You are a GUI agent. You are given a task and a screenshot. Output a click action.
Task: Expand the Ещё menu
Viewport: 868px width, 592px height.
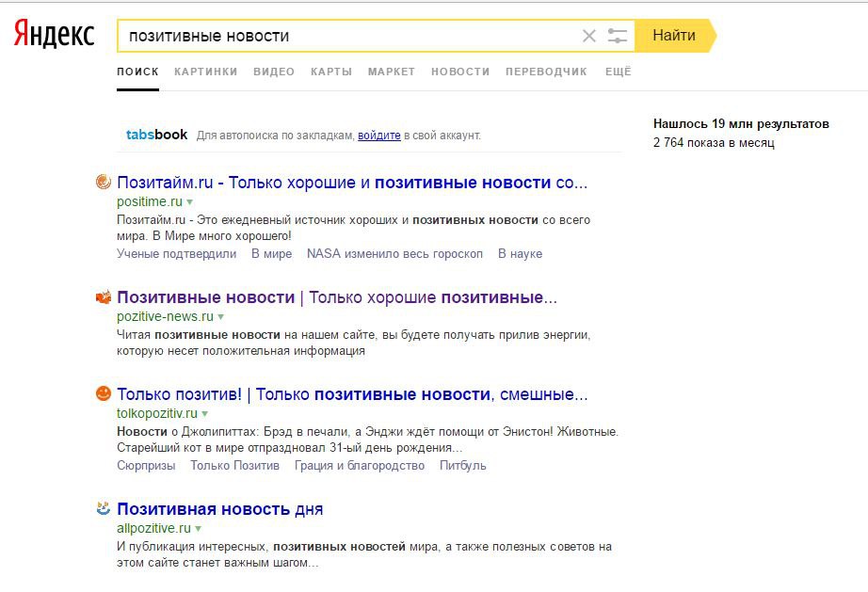pos(619,72)
